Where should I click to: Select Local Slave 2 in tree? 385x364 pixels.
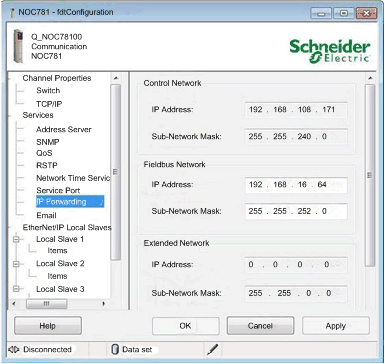pos(60,264)
